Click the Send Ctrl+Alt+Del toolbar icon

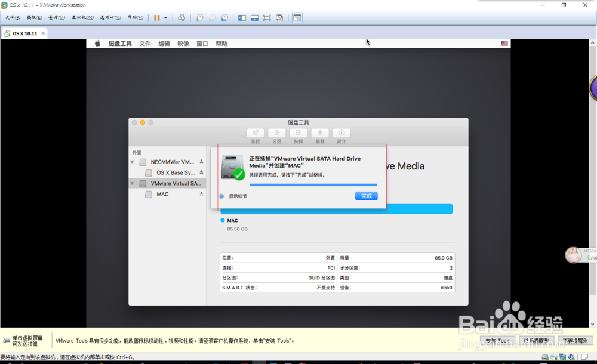[x=181, y=18]
